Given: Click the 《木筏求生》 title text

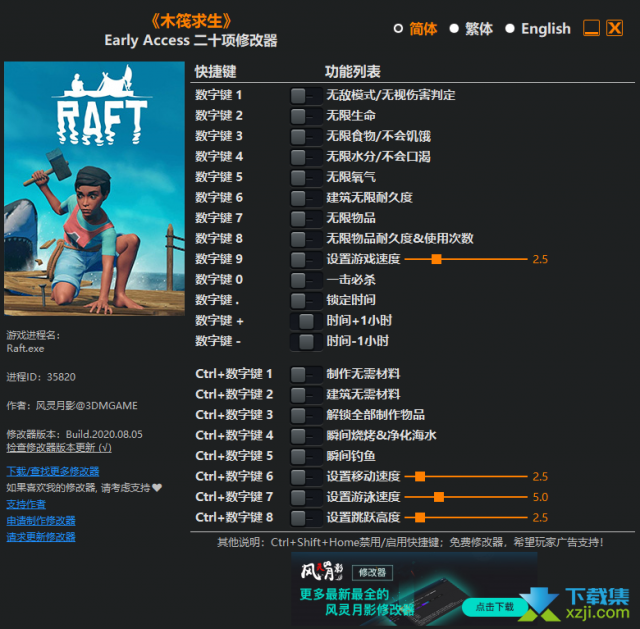Looking at the screenshot, I should [191, 21].
